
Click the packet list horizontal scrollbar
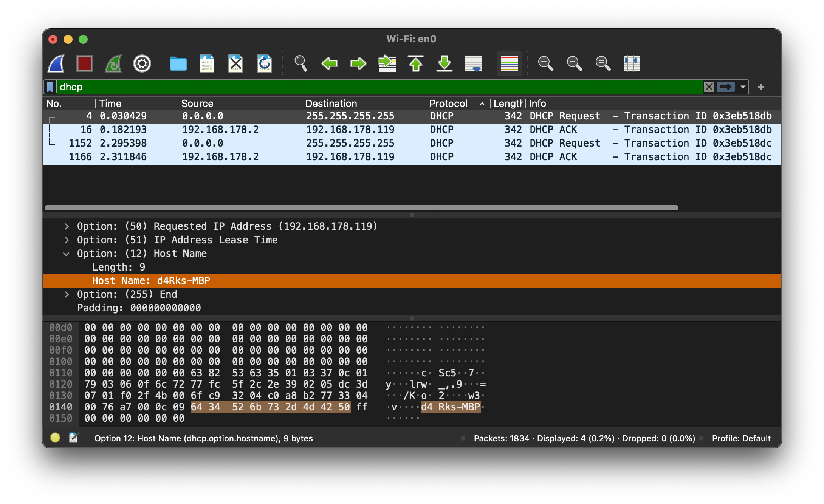361,208
